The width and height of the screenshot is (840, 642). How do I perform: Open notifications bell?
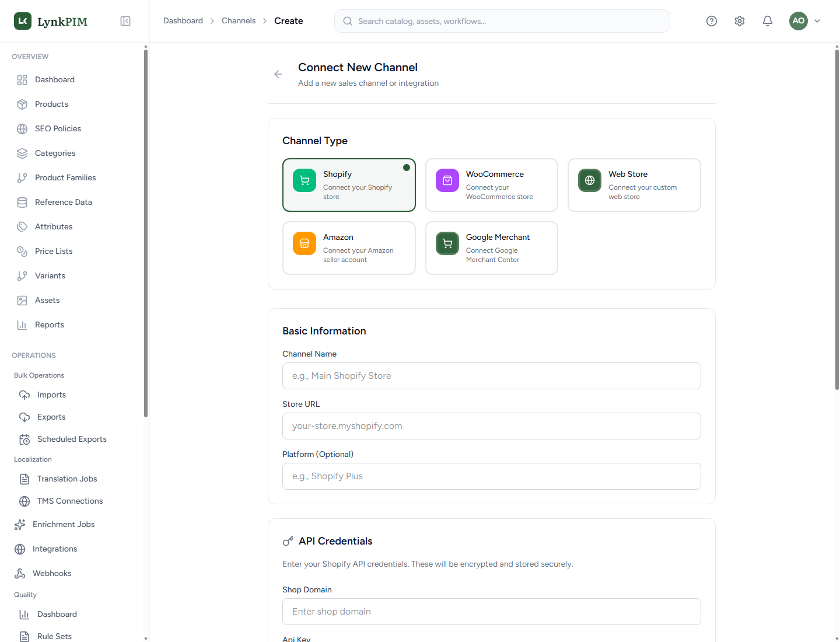(x=768, y=21)
